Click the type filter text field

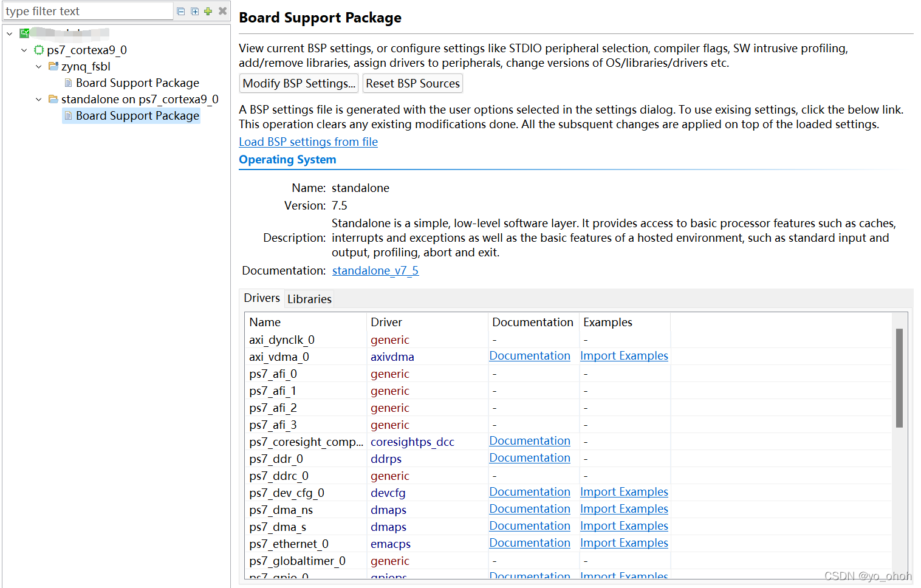88,11
